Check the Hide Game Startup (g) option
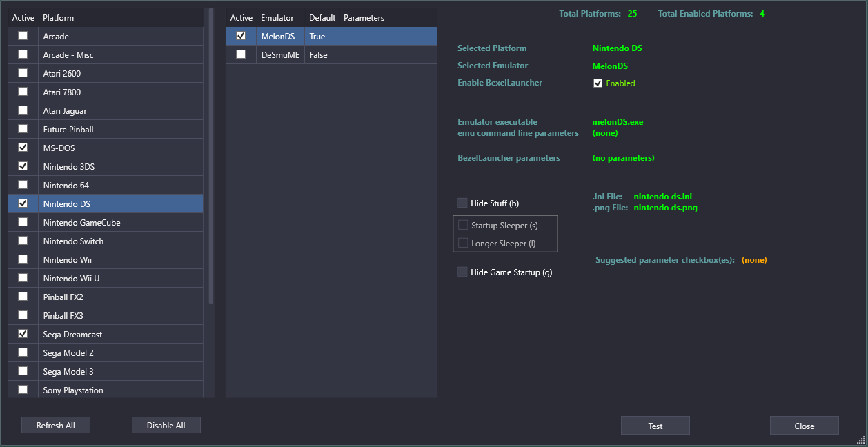Image resolution: width=868 pixels, height=447 pixels. click(462, 272)
